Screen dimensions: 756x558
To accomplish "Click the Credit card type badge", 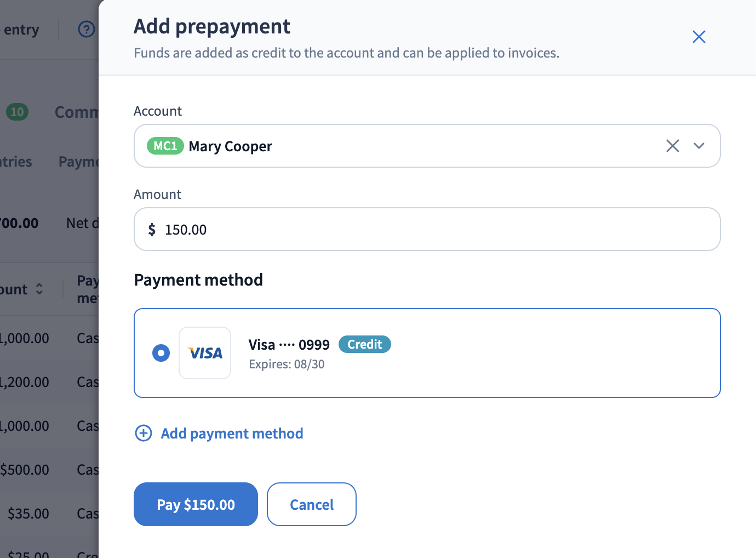I will click(x=365, y=344).
